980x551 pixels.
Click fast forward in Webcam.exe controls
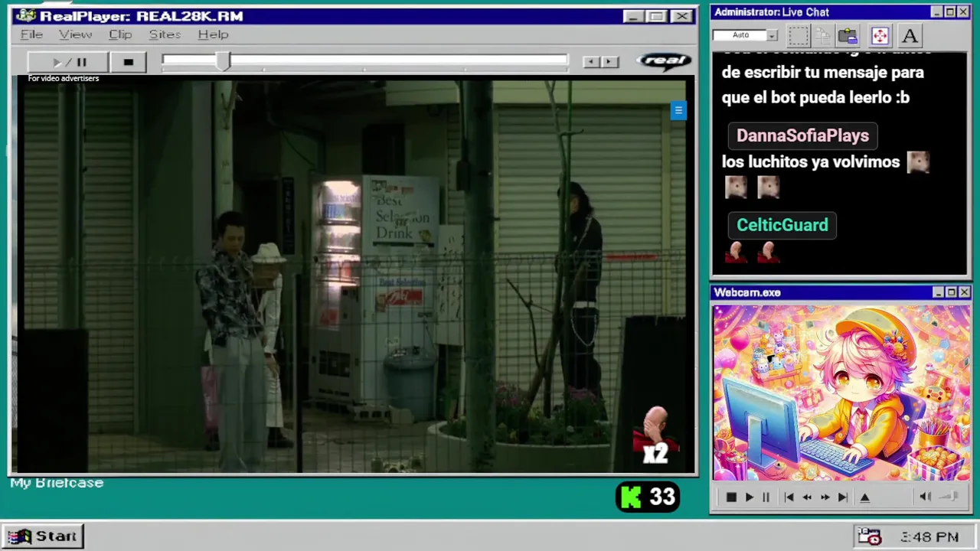825,497
